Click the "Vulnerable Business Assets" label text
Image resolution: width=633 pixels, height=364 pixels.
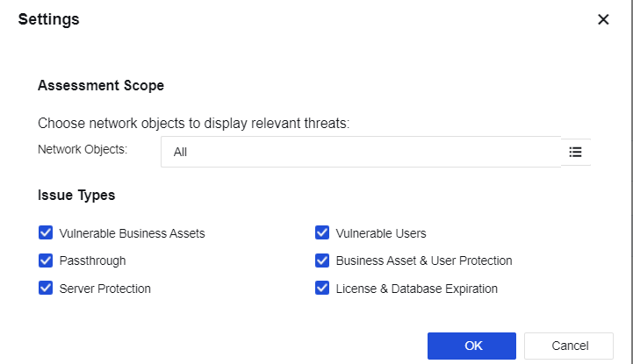(132, 233)
